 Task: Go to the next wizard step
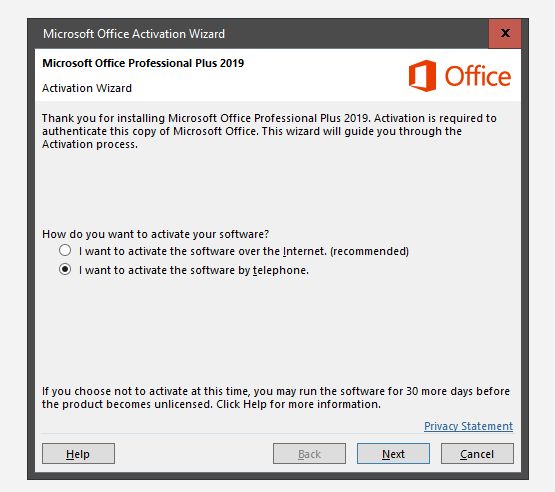pos(393,454)
